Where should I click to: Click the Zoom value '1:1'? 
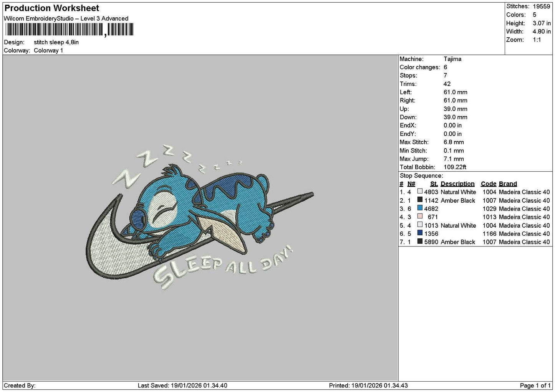[537, 40]
